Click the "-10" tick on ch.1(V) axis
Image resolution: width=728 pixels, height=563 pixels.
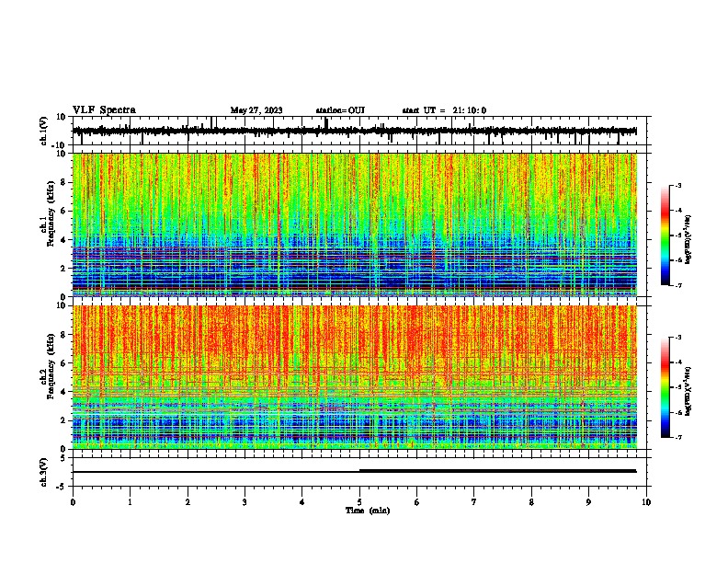click(x=60, y=145)
